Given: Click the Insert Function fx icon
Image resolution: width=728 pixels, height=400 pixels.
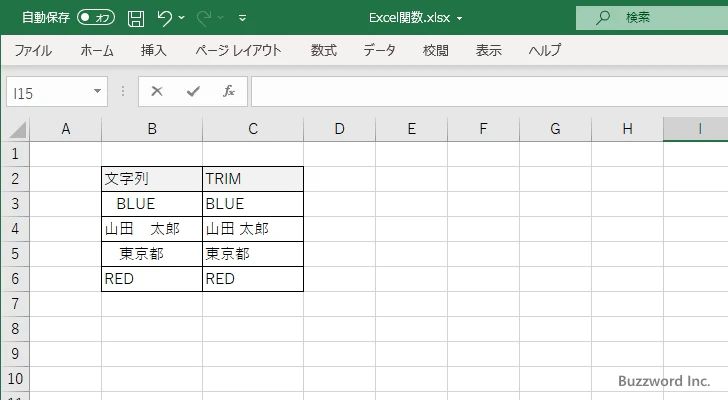Looking at the screenshot, I should tap(229, 91).
